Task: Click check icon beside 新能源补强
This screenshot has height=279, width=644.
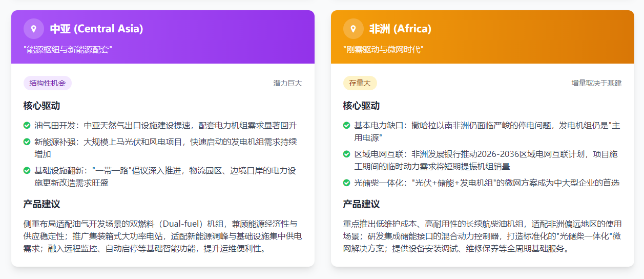Action: 27,142
